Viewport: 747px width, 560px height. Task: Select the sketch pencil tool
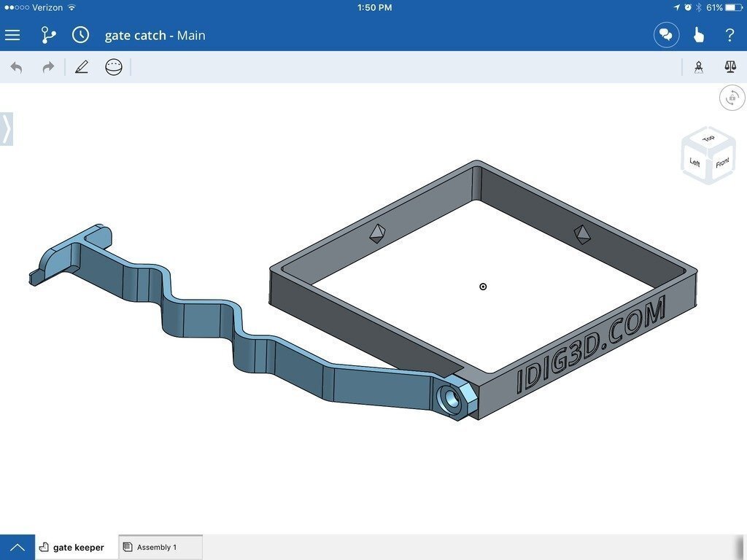[x=82, y=66]
